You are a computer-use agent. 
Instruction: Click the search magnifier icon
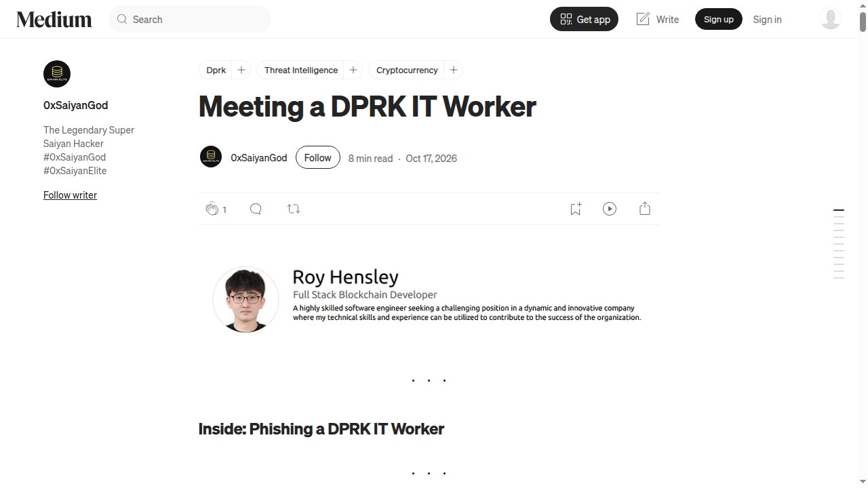tap(122, 20)
